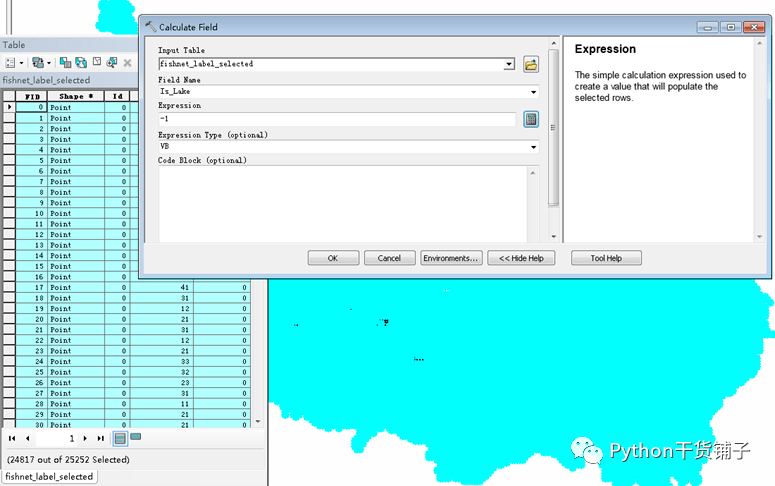The width and height of the screenshot is (775, 486).
Task: Switch to fishnet_label_selected table tab
Action: pyautogui.click(x=49, y=477)
